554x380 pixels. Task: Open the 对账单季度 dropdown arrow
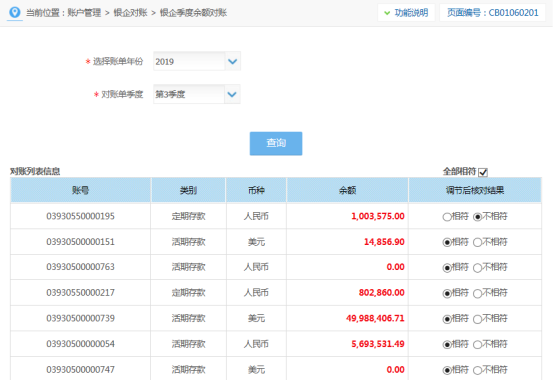(x=232, y=94)
